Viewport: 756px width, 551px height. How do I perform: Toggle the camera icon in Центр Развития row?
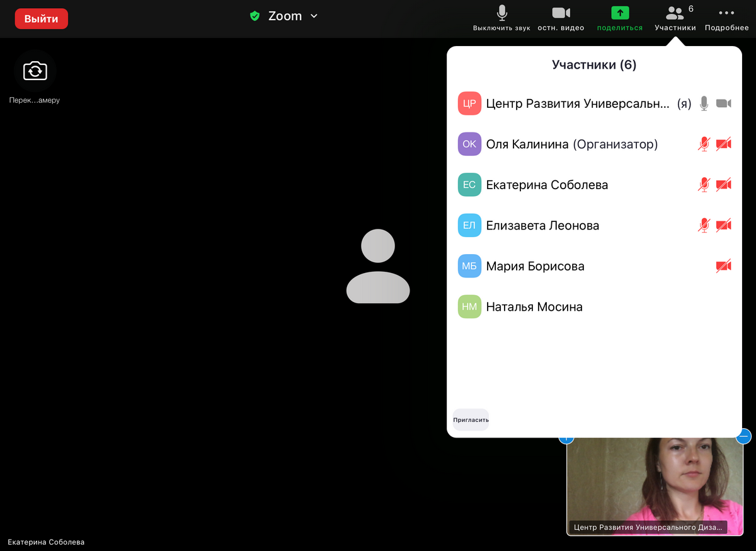723,103
